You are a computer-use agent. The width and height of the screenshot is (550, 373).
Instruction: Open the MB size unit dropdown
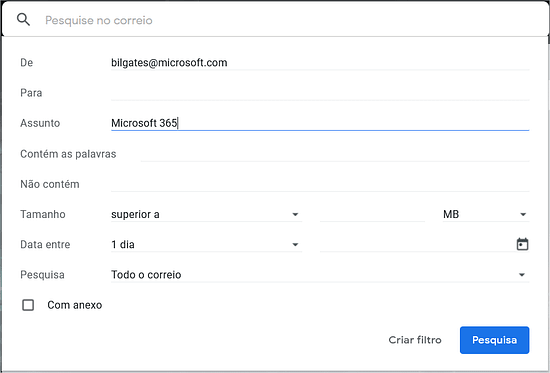tap(486, 214)
